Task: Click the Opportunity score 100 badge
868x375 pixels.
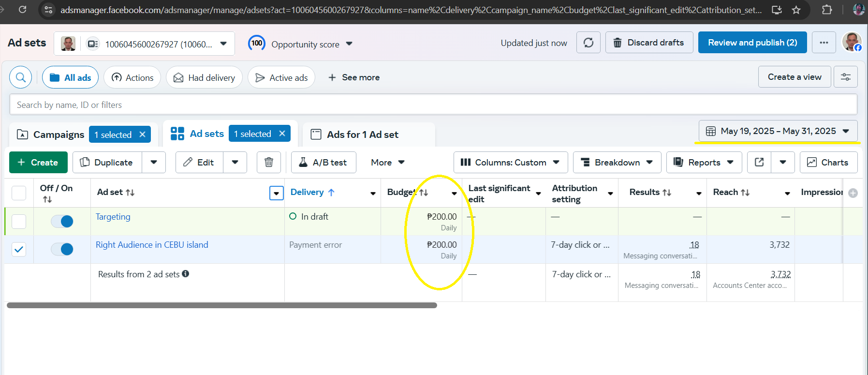Action: [x=257, y=43]
